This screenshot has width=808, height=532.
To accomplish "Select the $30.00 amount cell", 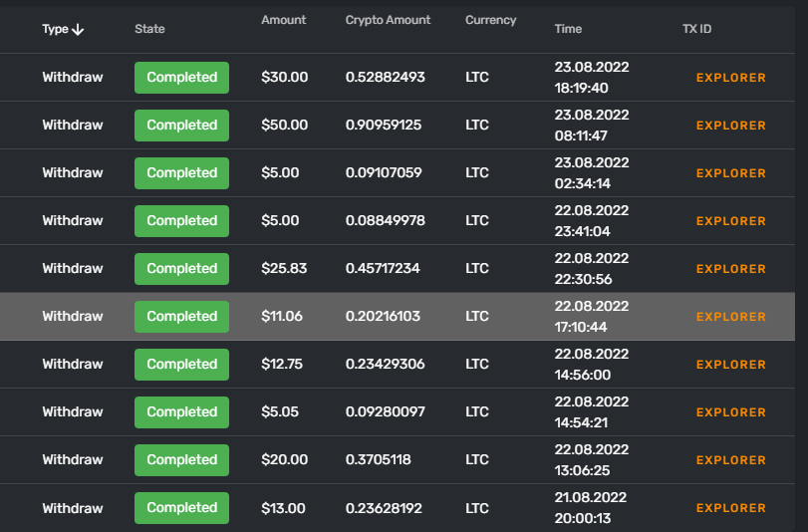I will coord(285,78).
